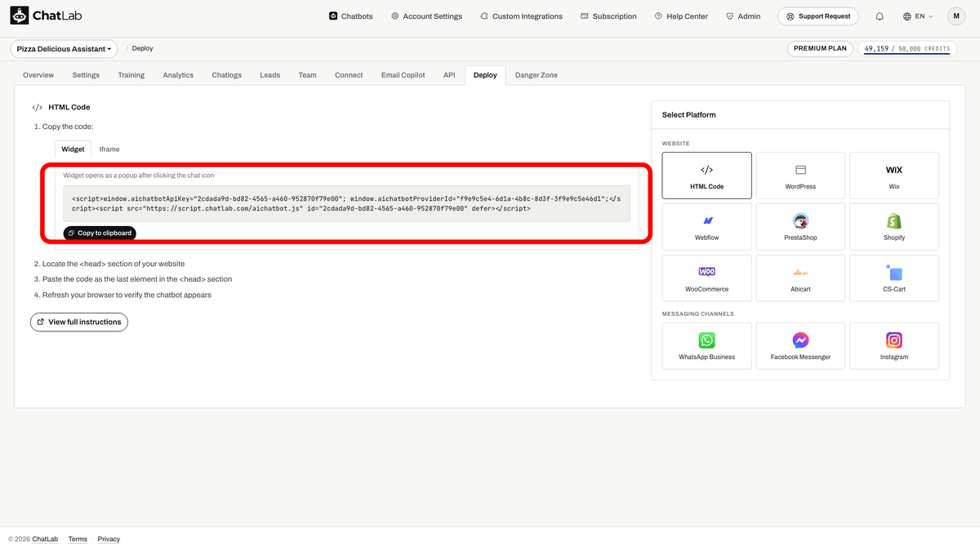Open the Admin section

[x=743, y=16]
